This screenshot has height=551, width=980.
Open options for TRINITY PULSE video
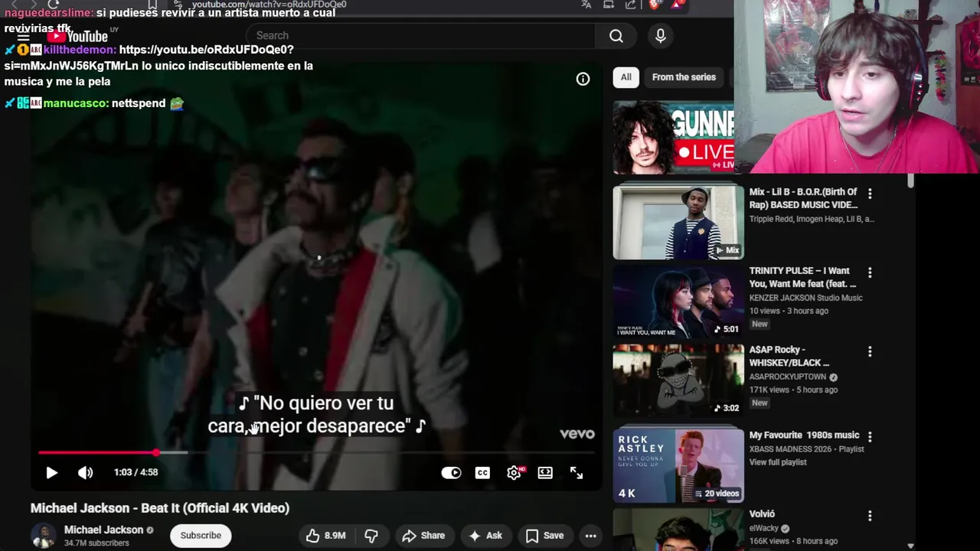(869, 272)
